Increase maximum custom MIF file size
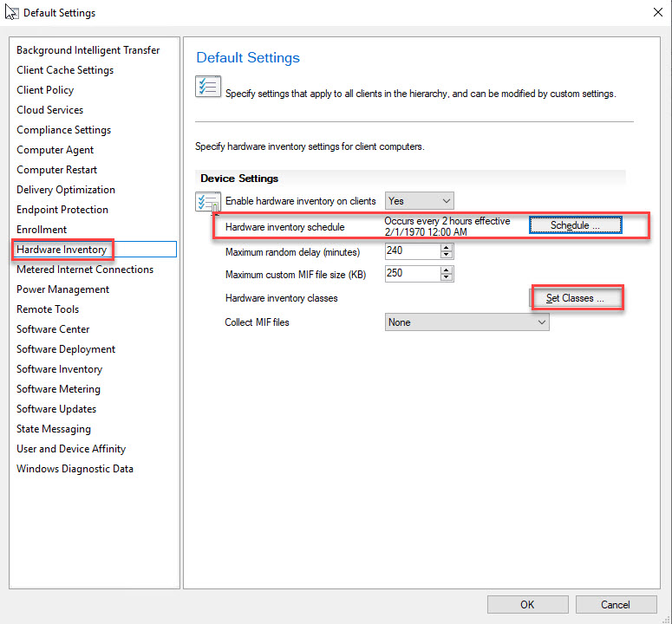This screenshot has width=672, height=624. [447, 270]
